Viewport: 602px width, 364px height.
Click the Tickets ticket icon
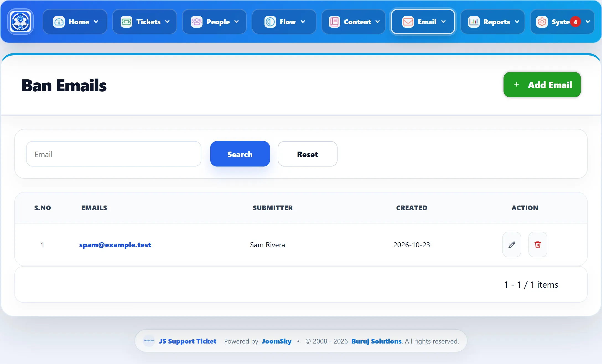[126, 22]
